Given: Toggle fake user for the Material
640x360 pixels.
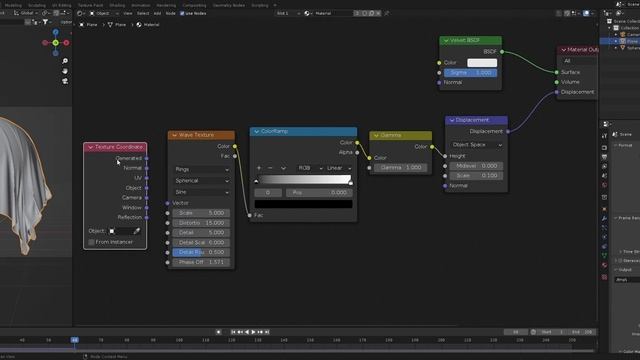Looking at the screenshot, I should tap(364, 13).
